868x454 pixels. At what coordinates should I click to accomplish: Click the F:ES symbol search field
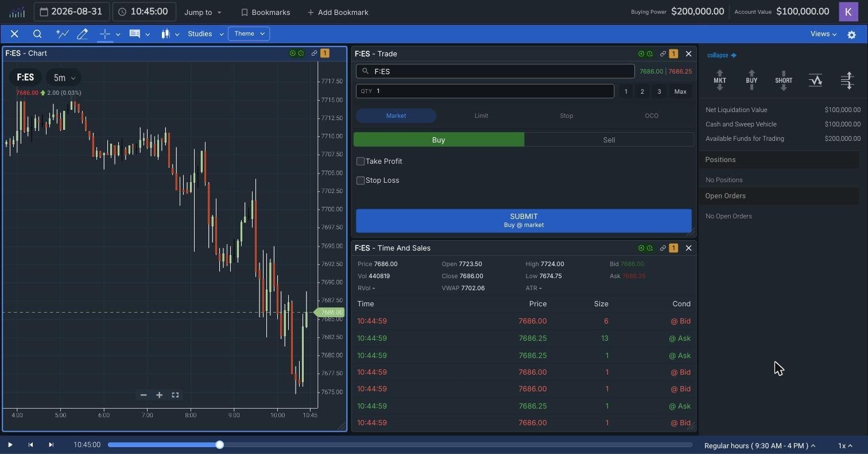(495, 71)
